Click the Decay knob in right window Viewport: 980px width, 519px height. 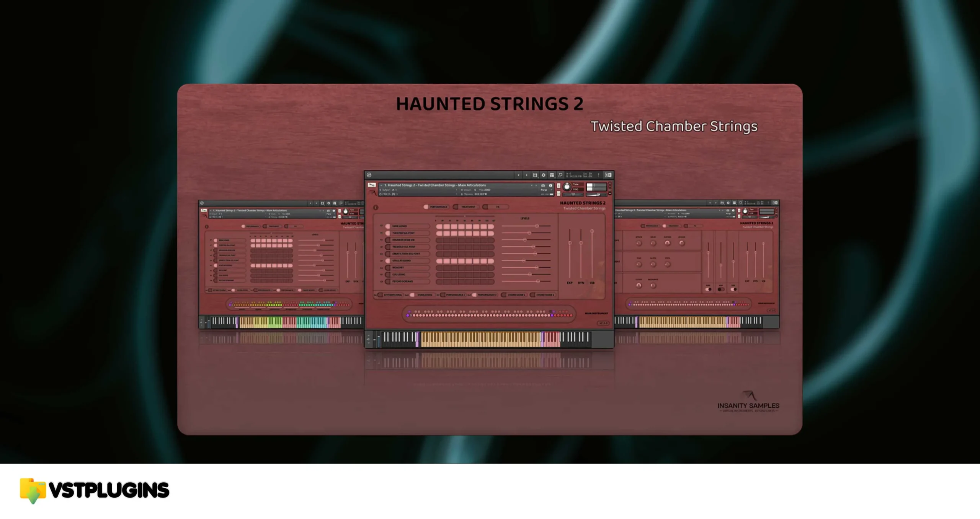coord(653,243)
